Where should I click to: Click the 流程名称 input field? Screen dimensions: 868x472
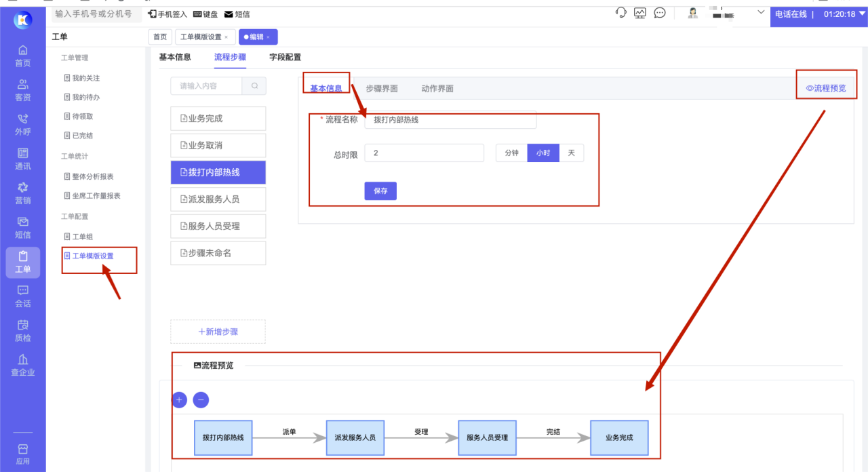[x=450, y=120]
